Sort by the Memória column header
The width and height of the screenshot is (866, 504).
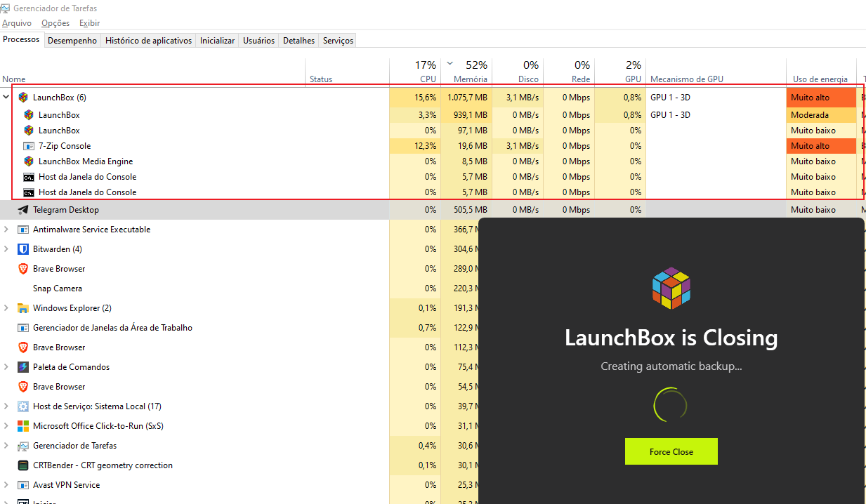click(x=466, y=72)
